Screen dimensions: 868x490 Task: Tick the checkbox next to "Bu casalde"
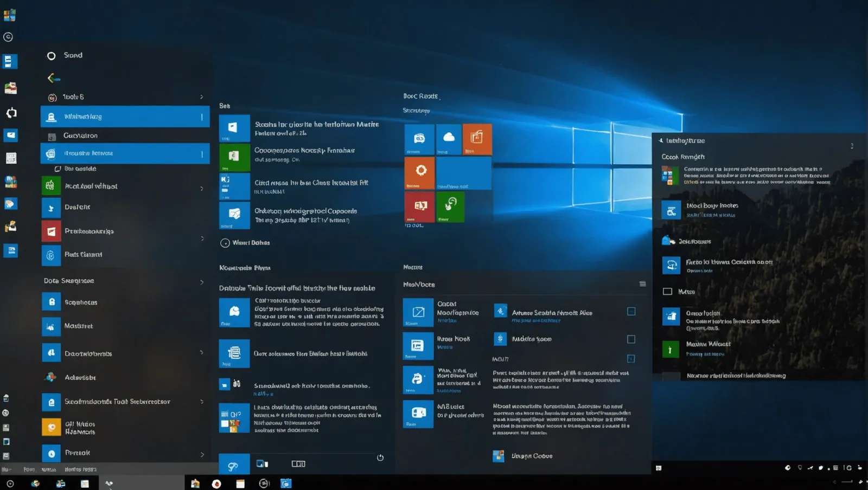58,169
